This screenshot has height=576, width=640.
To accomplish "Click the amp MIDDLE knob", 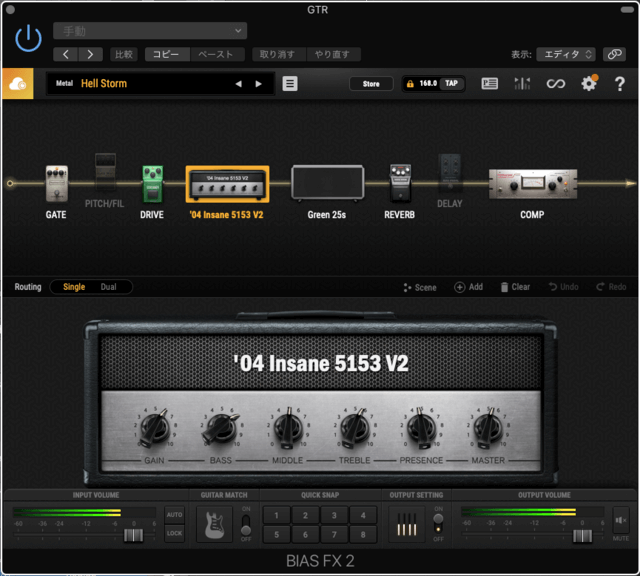I will pos(288,429).
